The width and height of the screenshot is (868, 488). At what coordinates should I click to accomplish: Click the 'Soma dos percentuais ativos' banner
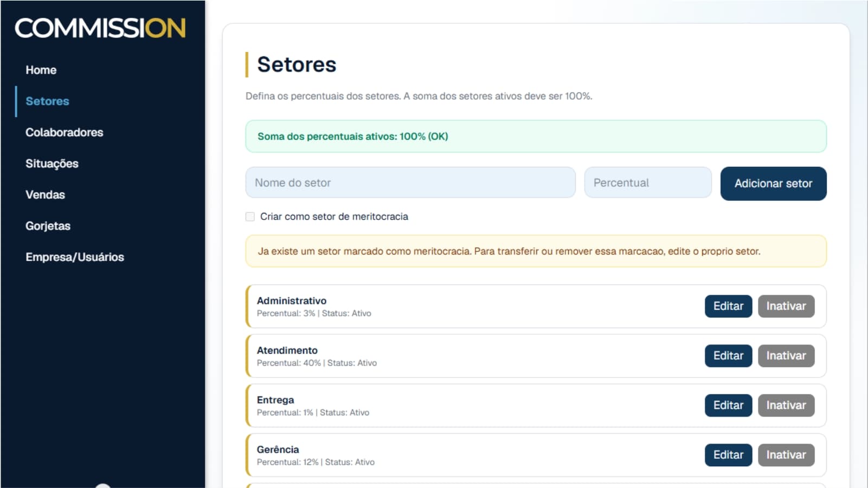[x=536, y=136]
